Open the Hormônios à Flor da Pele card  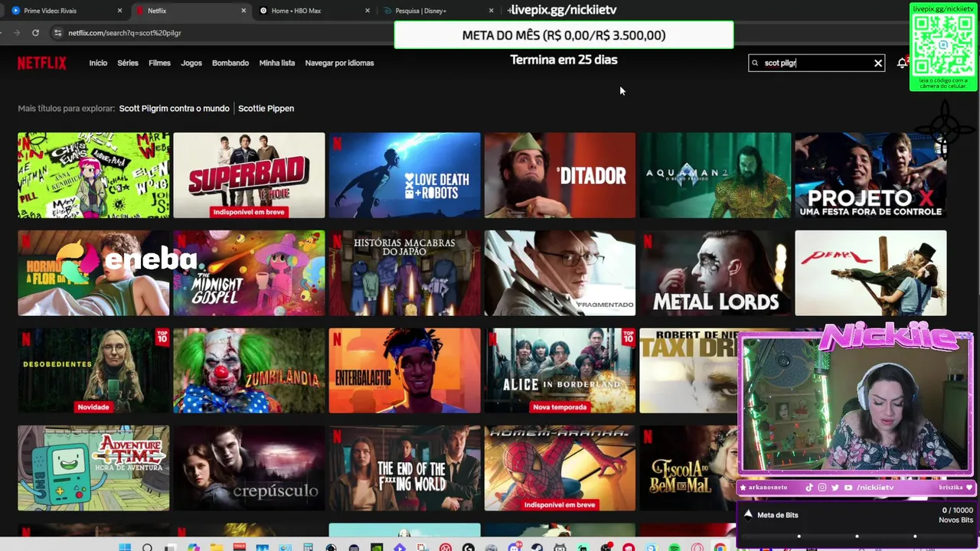coord(93,273)
